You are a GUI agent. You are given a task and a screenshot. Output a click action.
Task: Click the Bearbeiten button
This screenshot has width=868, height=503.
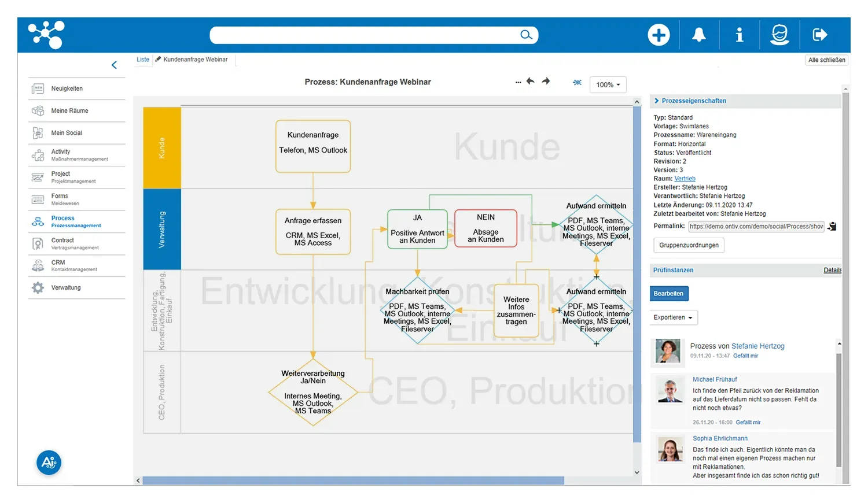point(668,294)
